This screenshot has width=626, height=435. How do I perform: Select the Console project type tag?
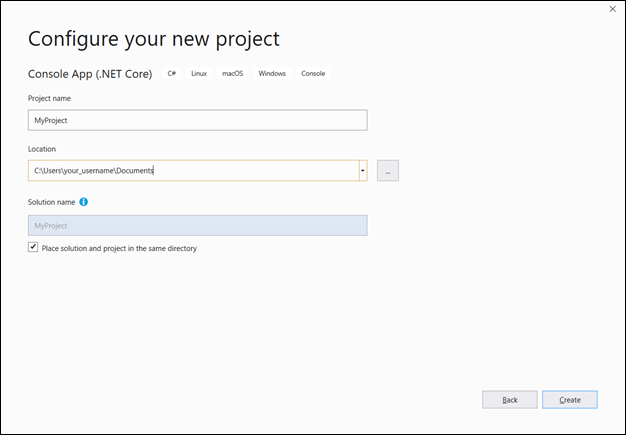click(313, 74)
